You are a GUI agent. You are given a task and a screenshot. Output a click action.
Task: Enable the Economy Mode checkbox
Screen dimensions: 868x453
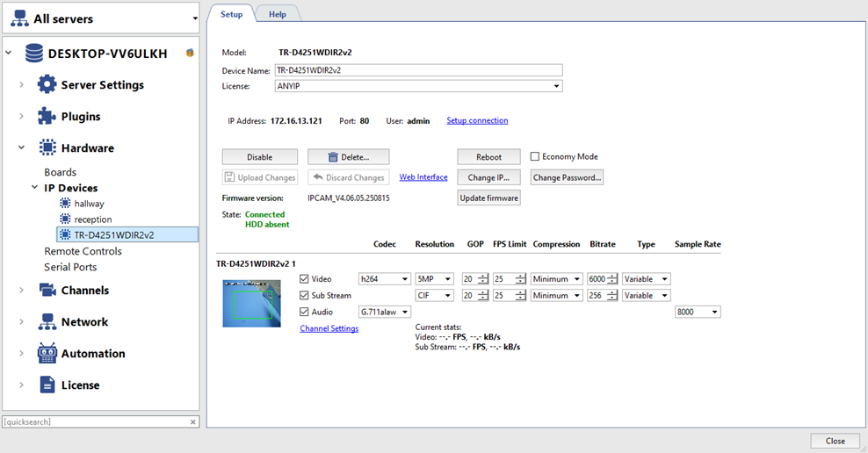(535, 157)
